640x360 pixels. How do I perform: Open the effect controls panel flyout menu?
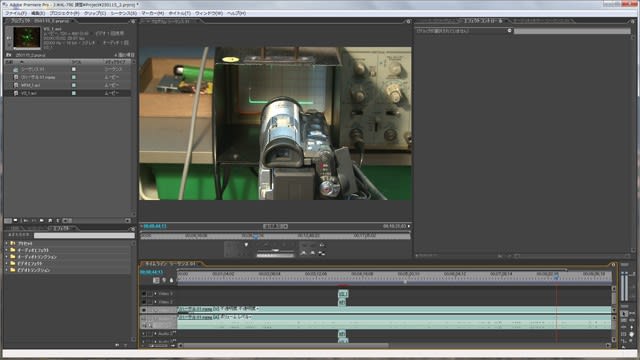633,21
